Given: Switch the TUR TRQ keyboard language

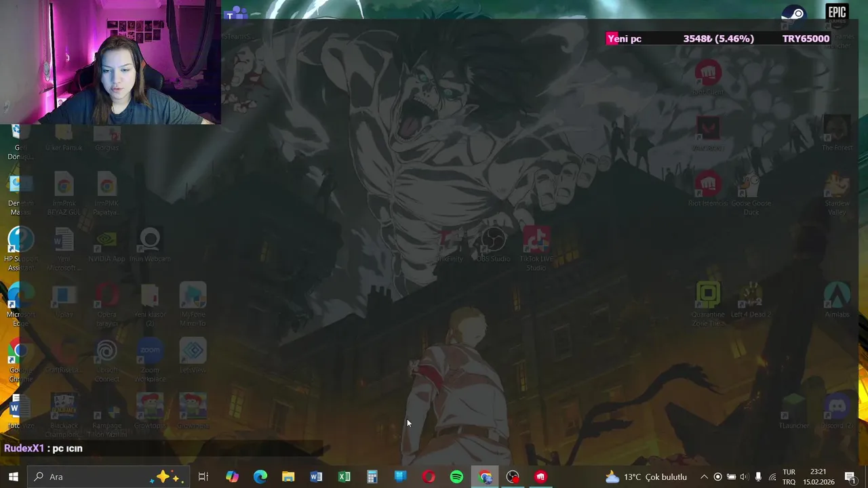Looking at the screenshot, I should click(x=789, y=476).
